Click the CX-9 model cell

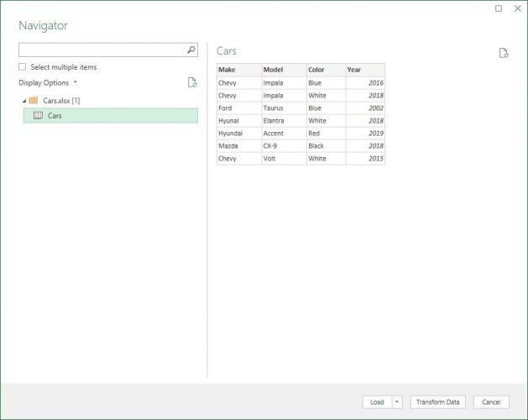click(x=285, y=146)
